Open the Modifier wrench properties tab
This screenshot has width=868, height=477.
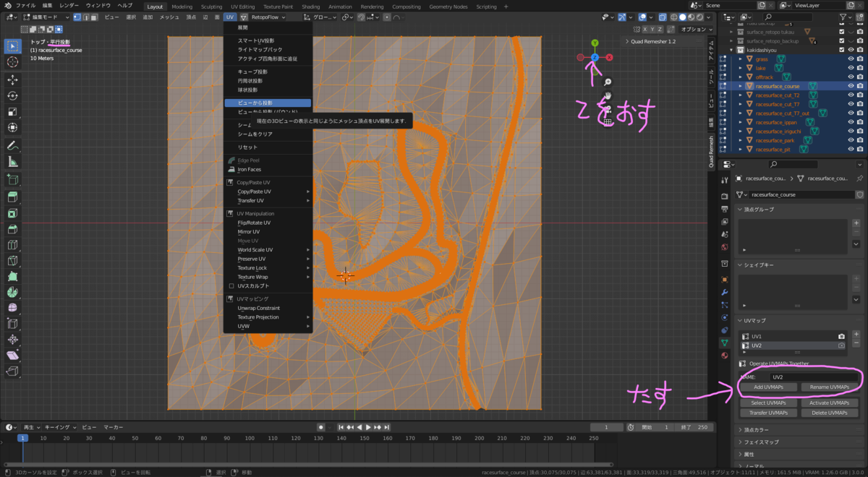tap(724, 292)
